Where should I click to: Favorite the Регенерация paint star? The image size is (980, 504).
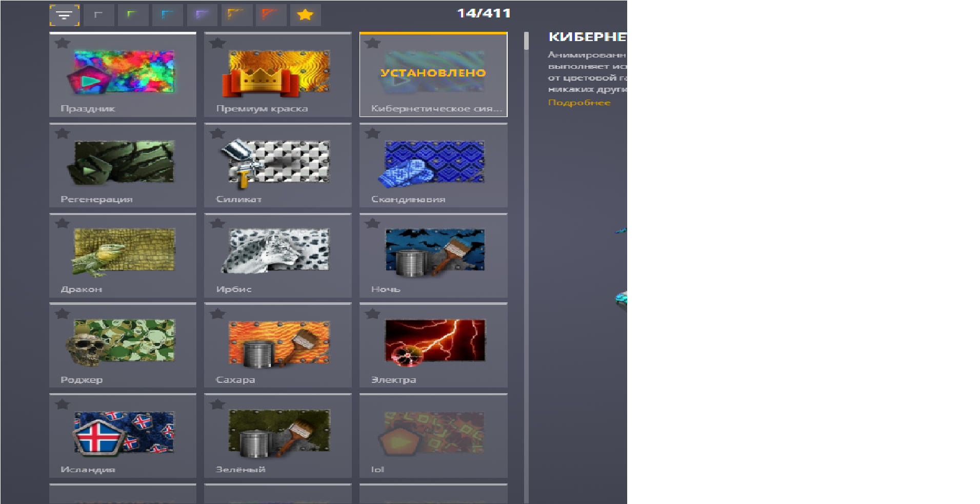click(63, 133)
